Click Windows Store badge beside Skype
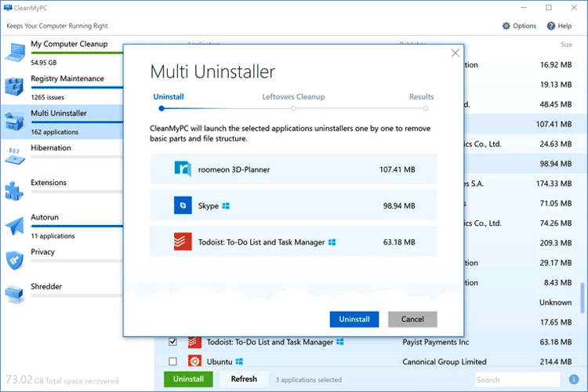 click(x=226, y=206)
